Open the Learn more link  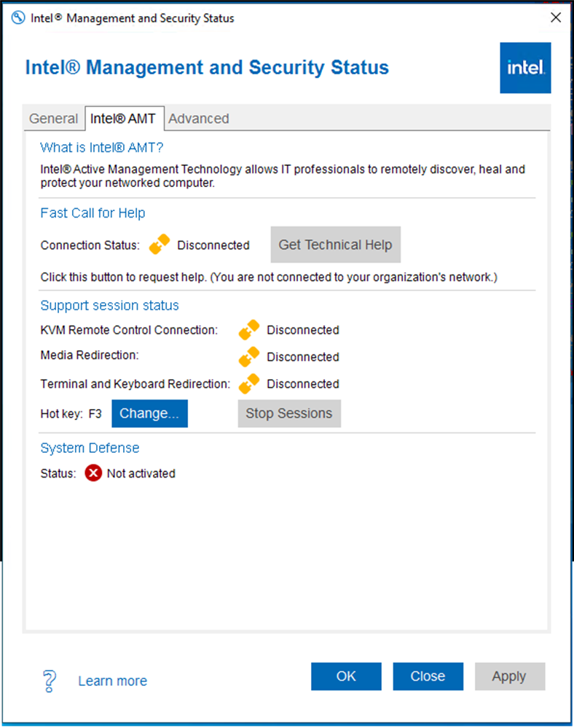pyautogui.click(x=112, y=681)
